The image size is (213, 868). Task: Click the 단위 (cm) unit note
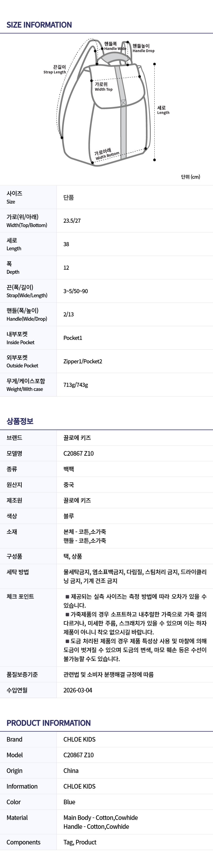click(190, 177)
